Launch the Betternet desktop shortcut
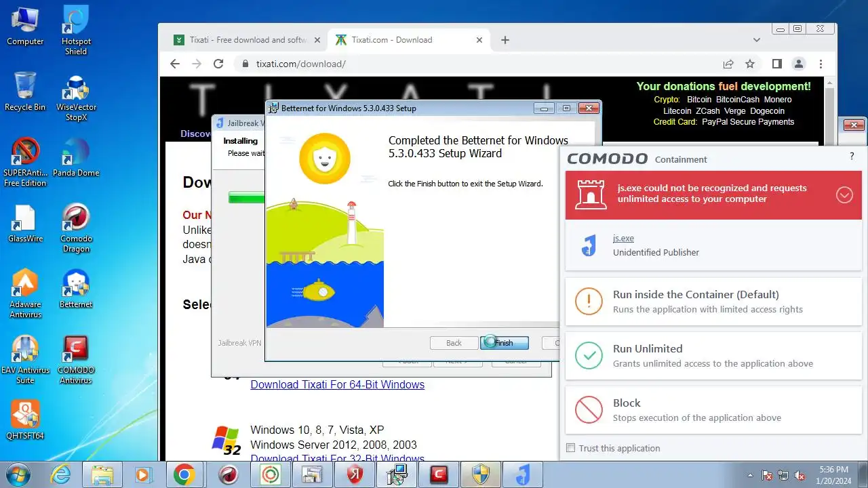 click(76, 289)
